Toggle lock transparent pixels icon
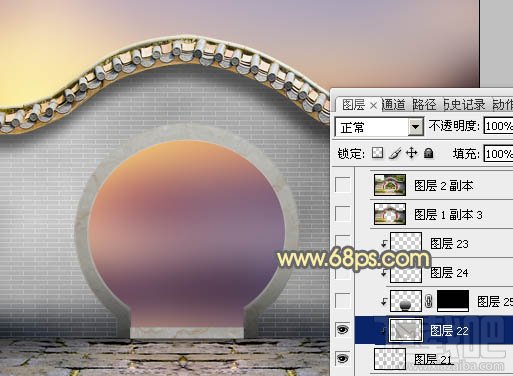 (x=377, y=153)
